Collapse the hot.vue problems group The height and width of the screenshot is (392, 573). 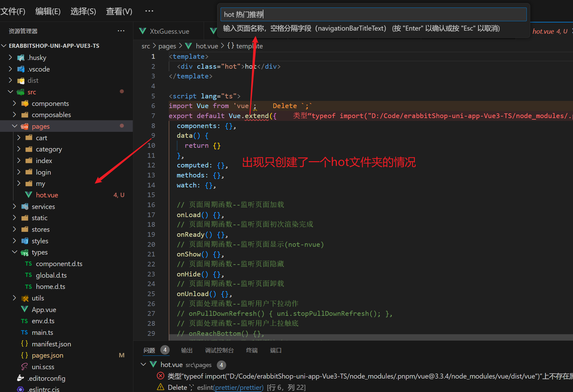coord(143,365)
